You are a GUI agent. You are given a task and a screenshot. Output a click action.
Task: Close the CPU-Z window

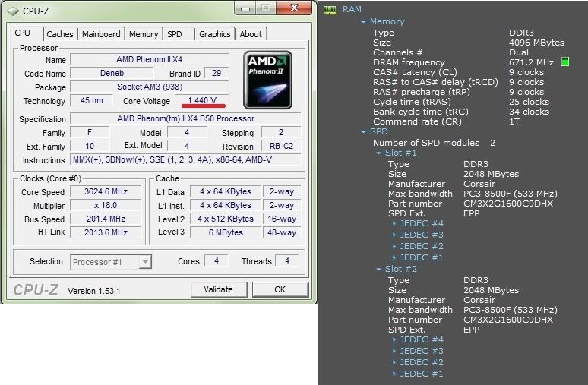[294, 8]
